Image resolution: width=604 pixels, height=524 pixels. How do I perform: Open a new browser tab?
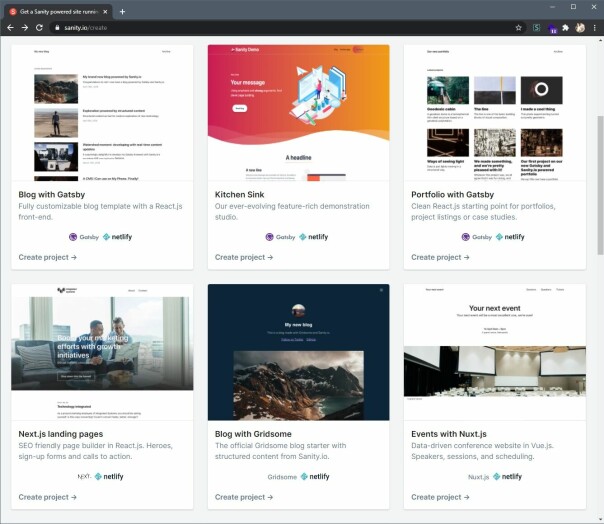point(122,12)
